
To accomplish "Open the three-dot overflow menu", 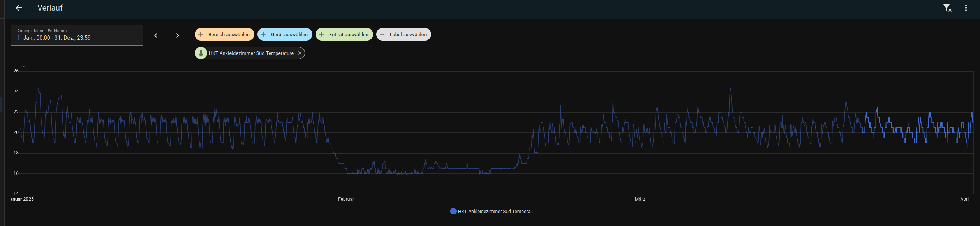I will (x=966, y=8).
